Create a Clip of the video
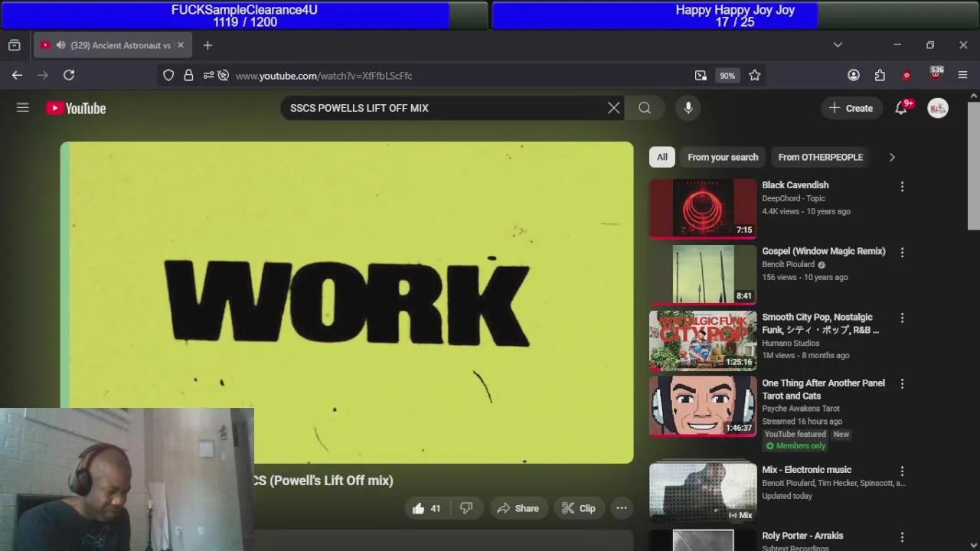The width and height of the screenshot is (980, 551). point(578,508)
